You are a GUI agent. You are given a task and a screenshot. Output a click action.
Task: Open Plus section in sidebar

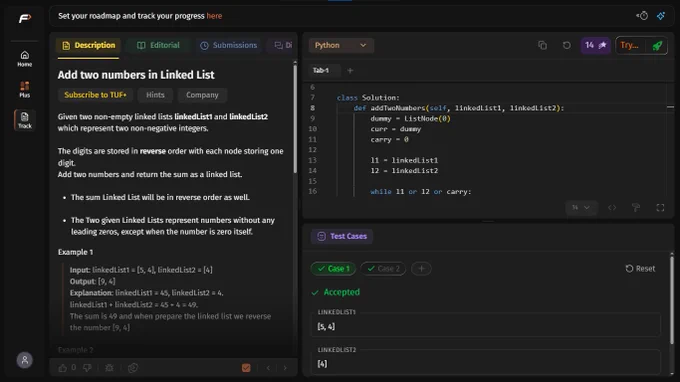click(x=25, y=89)
